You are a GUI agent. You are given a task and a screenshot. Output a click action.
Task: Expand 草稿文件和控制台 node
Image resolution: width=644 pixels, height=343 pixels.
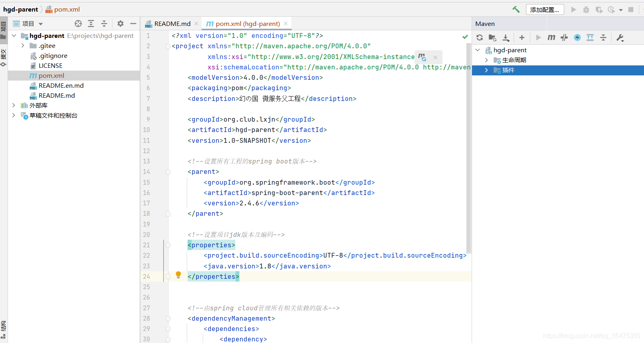(14, 115)
